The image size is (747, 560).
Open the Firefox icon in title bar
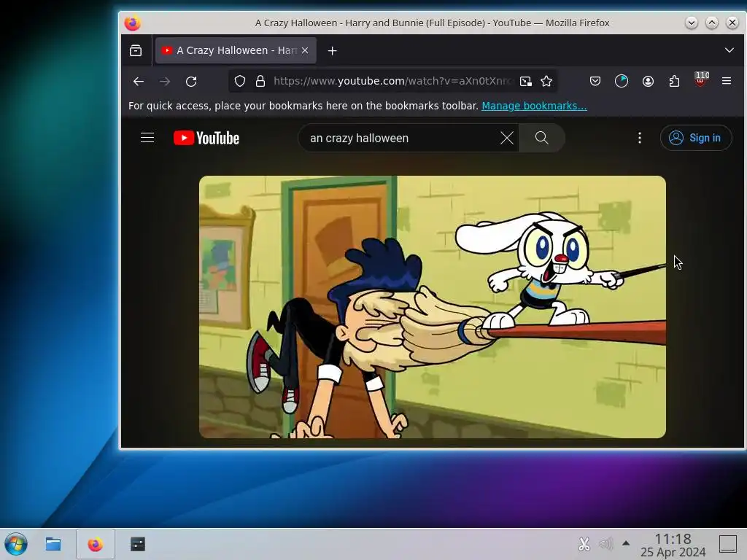click(x=132, y=23)
